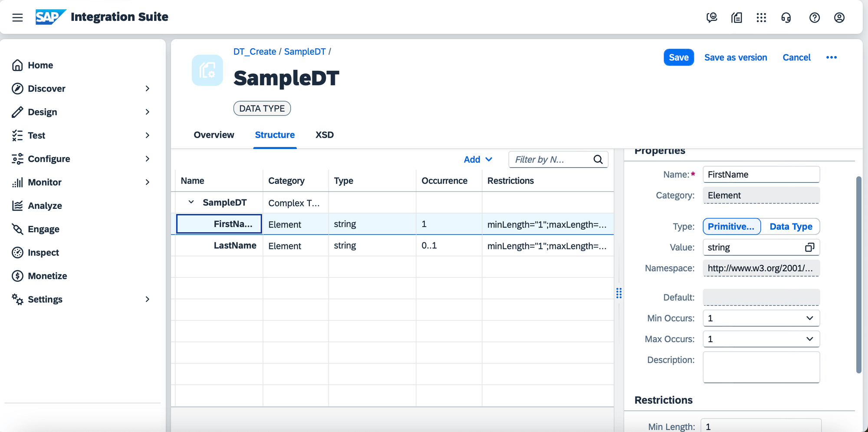
Task: Open the DT_Create breadcrumb link
Action: pyautogui.click(x=254, y=51)
